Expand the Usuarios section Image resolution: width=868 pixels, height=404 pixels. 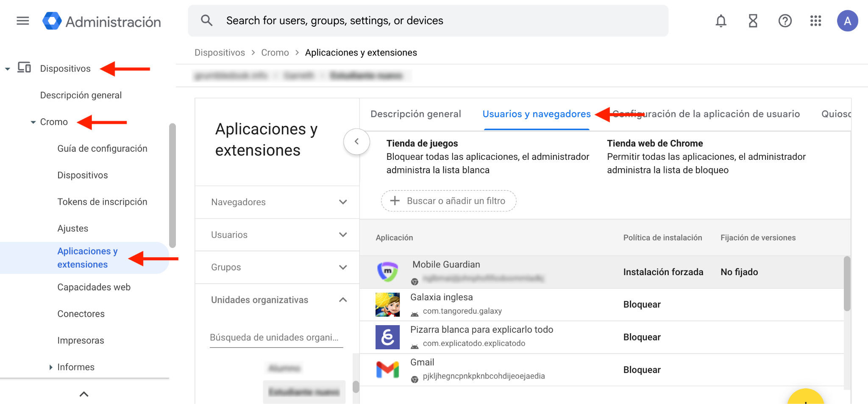tap(343, 235)
